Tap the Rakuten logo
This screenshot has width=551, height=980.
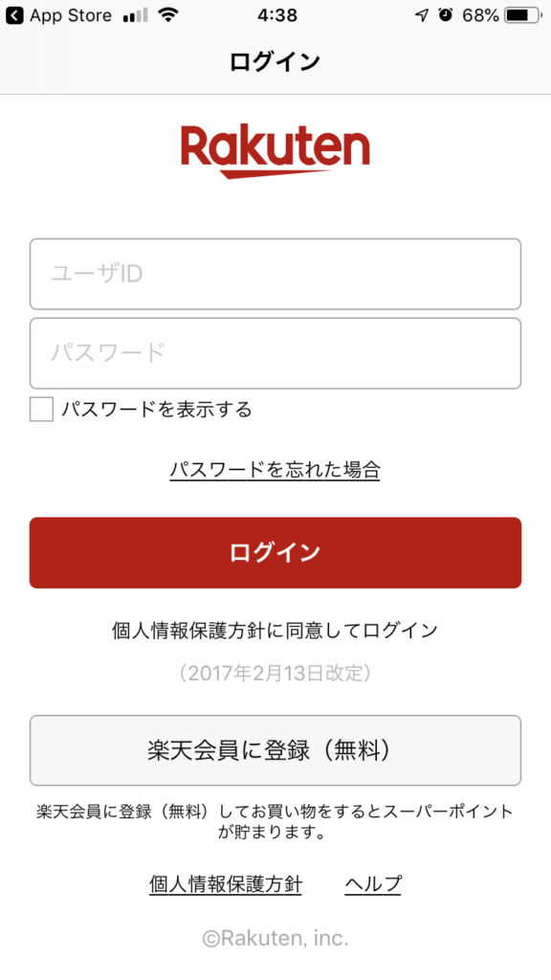tap(275, 152)
